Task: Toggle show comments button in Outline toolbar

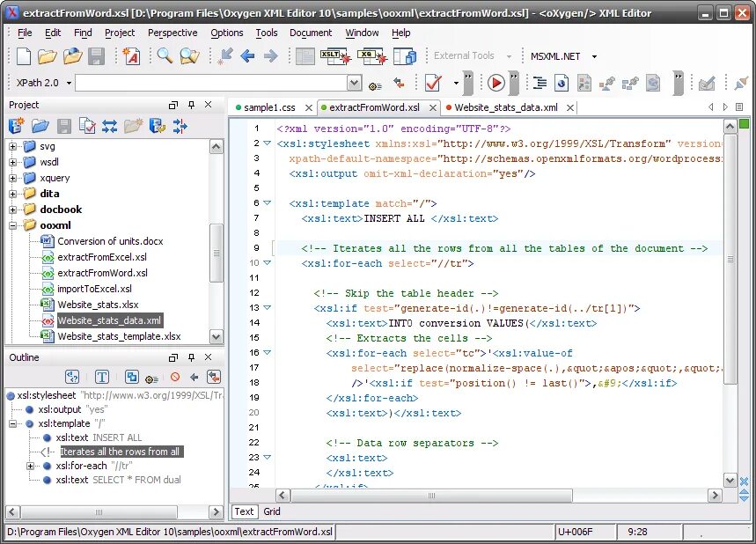Action: [72, 377]
